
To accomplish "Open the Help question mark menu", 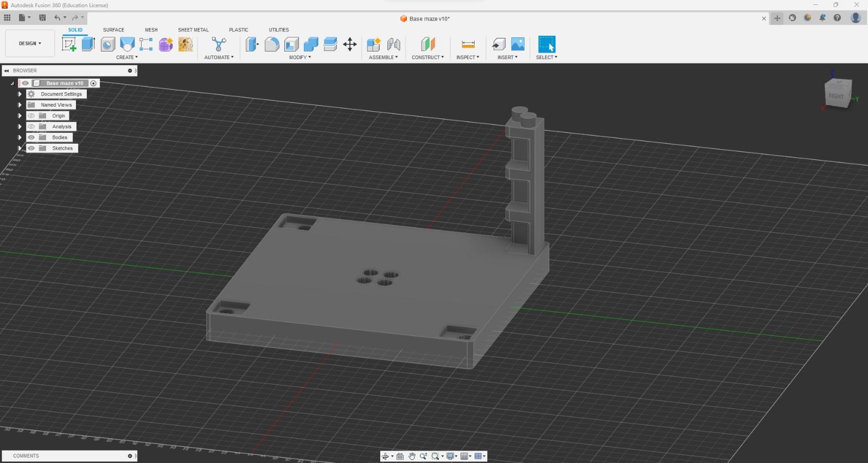I will (838, 18).
